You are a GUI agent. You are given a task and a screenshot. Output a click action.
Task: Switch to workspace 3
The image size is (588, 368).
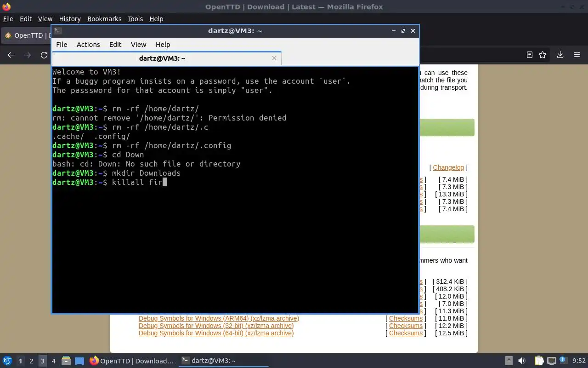click(42, 361)
